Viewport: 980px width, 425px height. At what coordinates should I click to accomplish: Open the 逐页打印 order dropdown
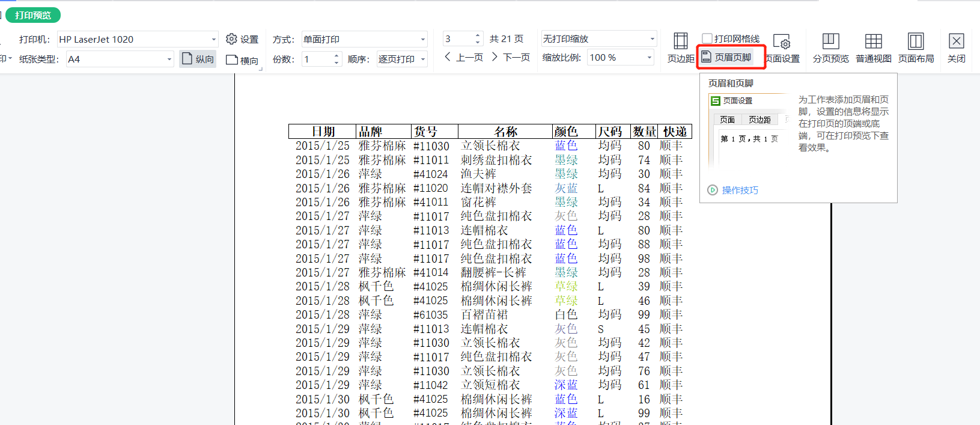[x=423, y=59]
